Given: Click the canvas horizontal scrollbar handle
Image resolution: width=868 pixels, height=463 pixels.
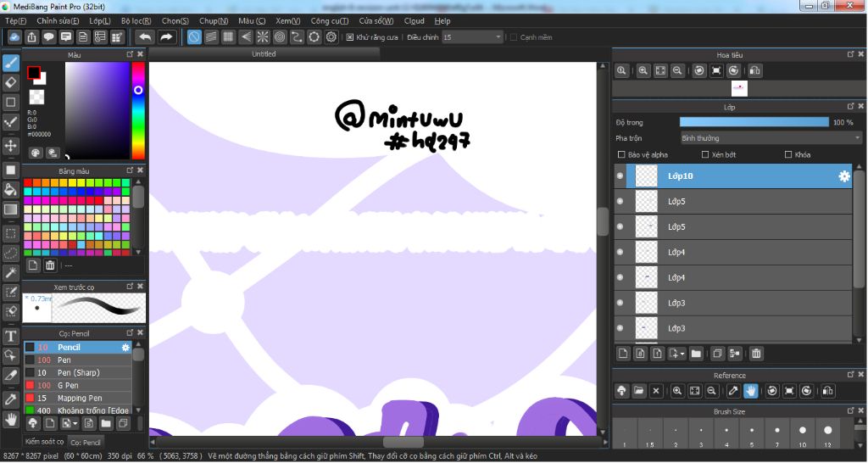Looking at the screenshot, I should pyautogui.click(x=403, y=442).
